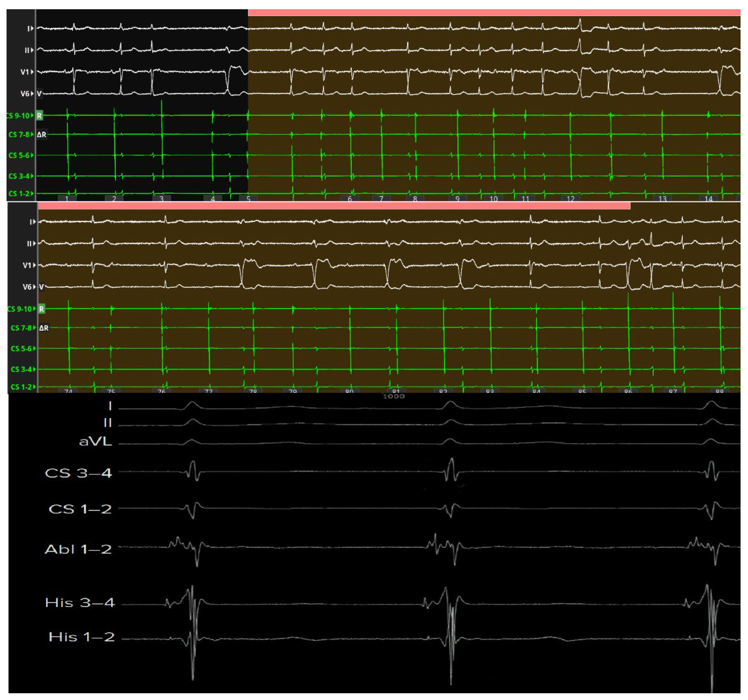Viewport: 748px width, 700px height.
Task: Select beat marker 1
Action: coord(67,199)
